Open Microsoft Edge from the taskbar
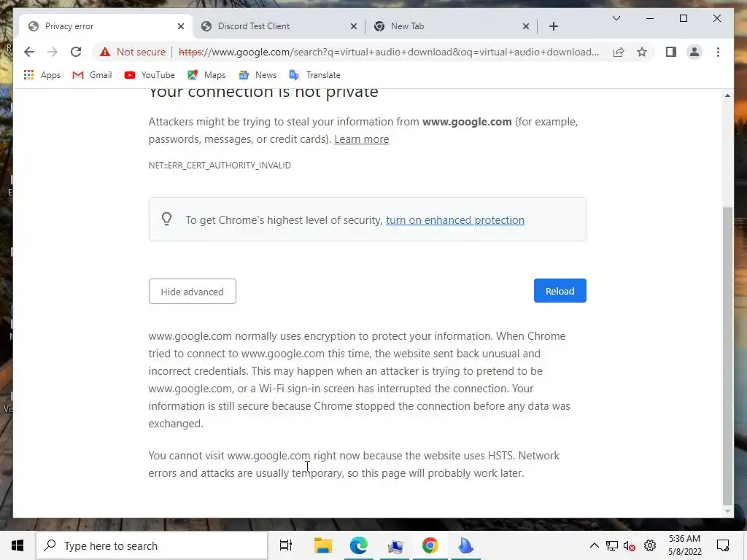747x560 pixels. tap(358, 545)
